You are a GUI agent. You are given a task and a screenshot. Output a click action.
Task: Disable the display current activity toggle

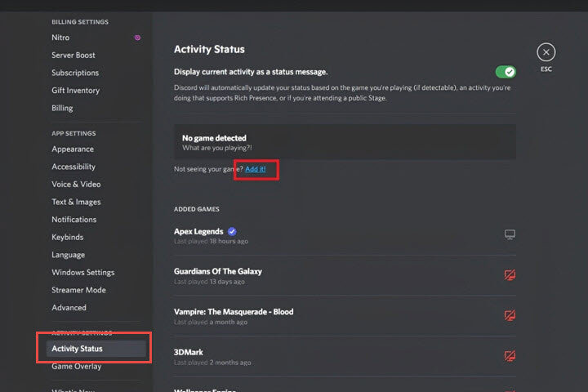506,72
